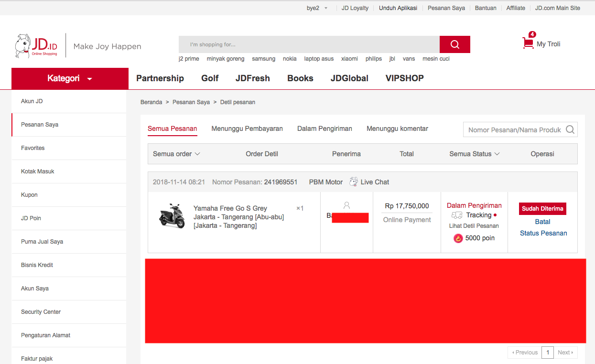Open Bisnis Kredit in the sidebar
The height and width of the screenshot is (364, 595).
click(x=69, y=265)
